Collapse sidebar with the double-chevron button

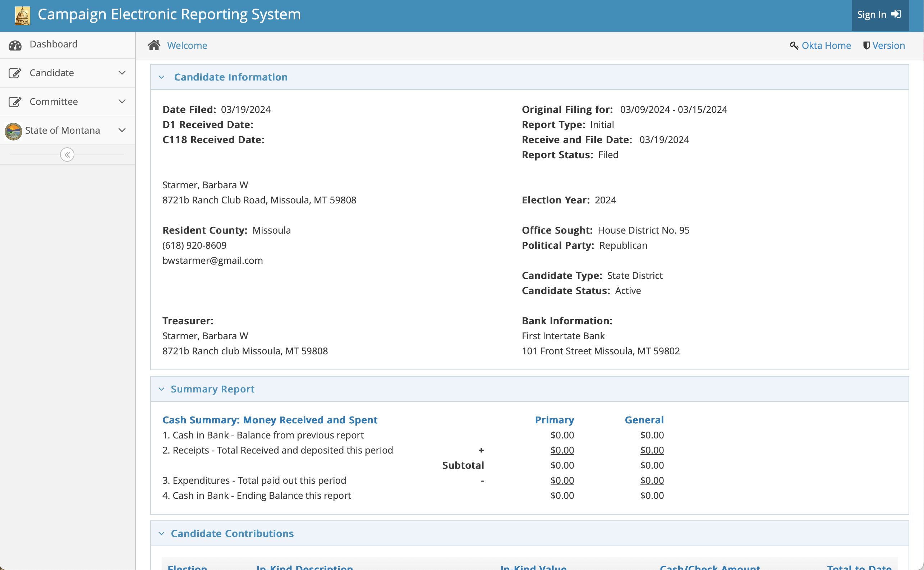point(67,155)
